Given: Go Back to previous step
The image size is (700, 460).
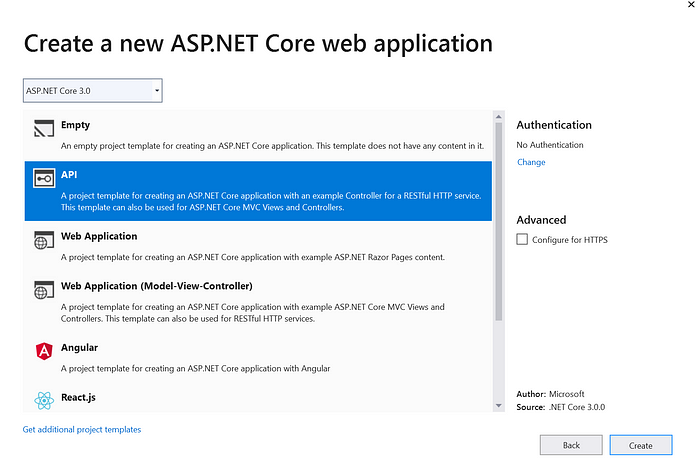Looking at the screenshot, I should pos(571,445).
